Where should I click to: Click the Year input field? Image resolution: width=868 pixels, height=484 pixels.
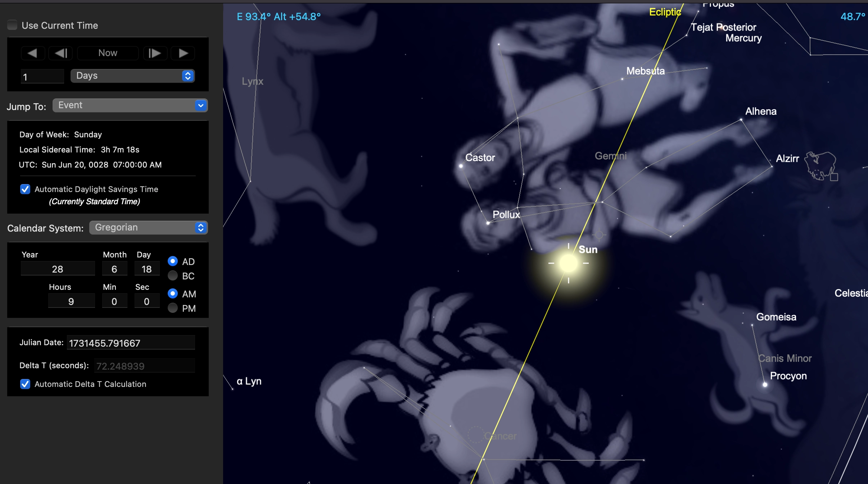58,269
